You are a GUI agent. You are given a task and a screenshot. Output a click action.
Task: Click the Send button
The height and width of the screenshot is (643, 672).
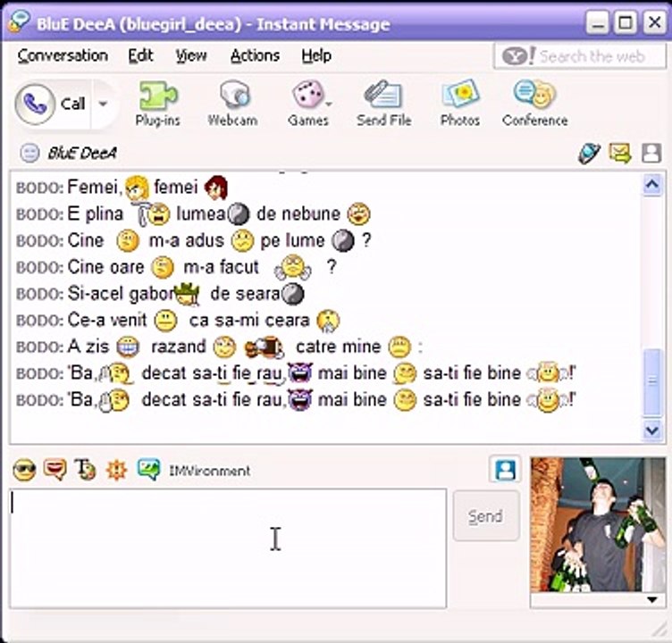[x=486, y=516]
